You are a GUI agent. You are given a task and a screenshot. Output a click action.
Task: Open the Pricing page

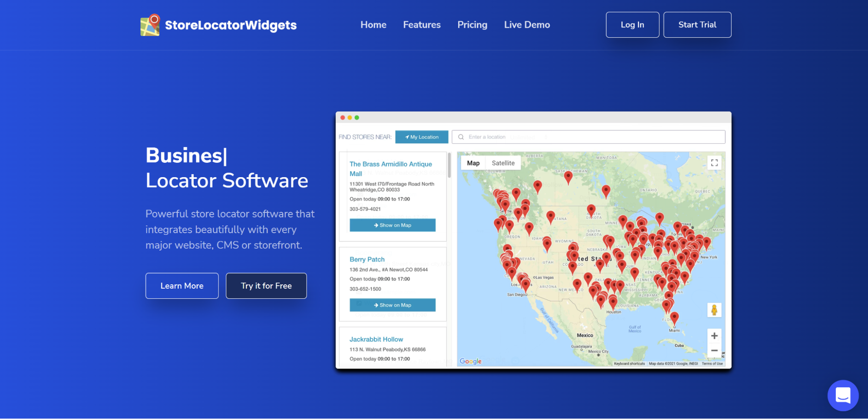point(472,25)
